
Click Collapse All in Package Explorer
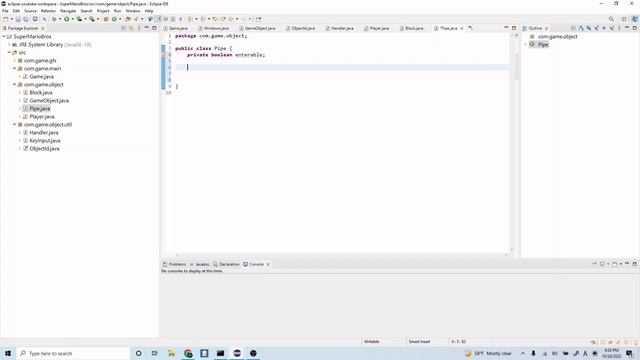pos(124,28)
